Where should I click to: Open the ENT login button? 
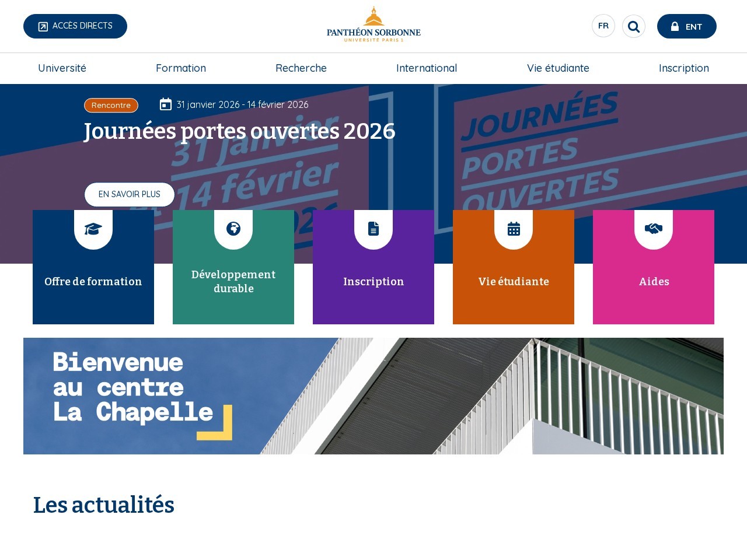click(687, 26)
